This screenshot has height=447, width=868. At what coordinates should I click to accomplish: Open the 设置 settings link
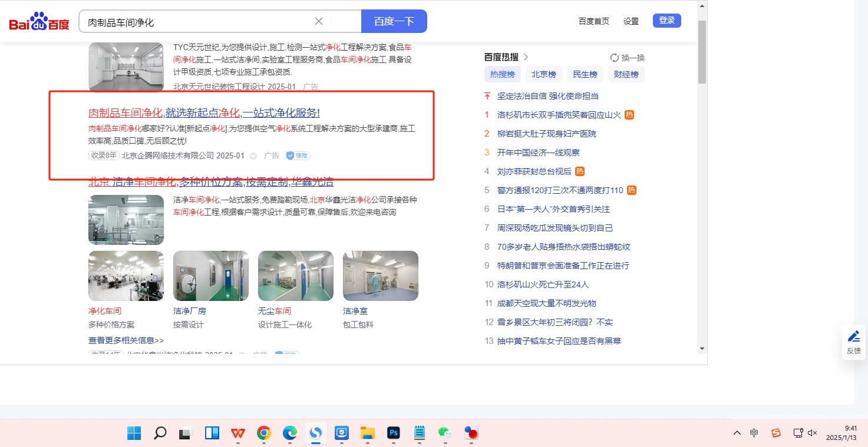[x=631, y=21]
